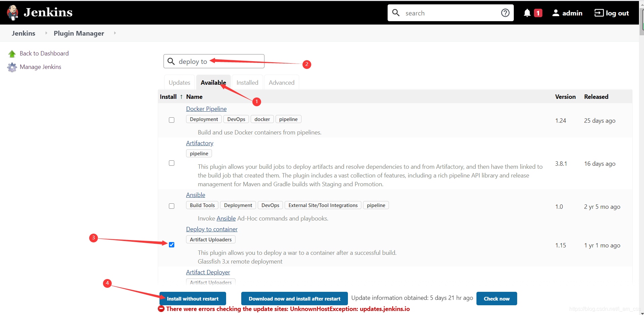Viewport: 644px width, 315px height.
Task: Focus the header search field
Action: pos(451,13)
